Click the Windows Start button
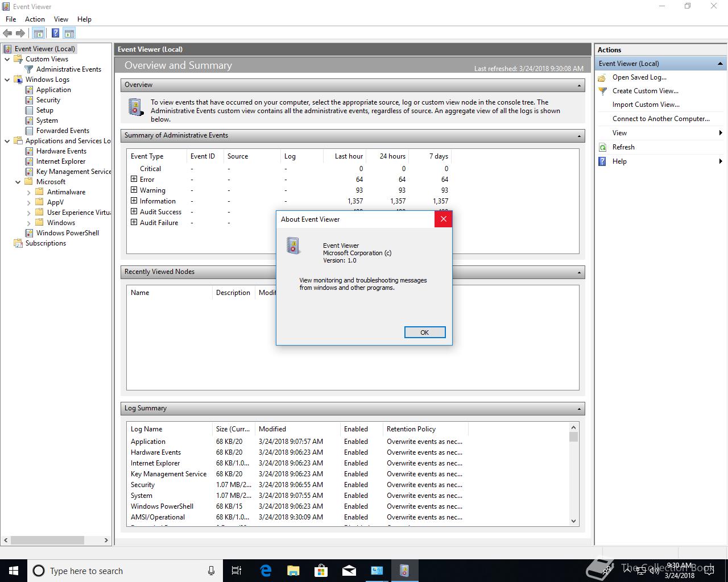The width and height of the screenshot is (728, 582). [14, 571]
